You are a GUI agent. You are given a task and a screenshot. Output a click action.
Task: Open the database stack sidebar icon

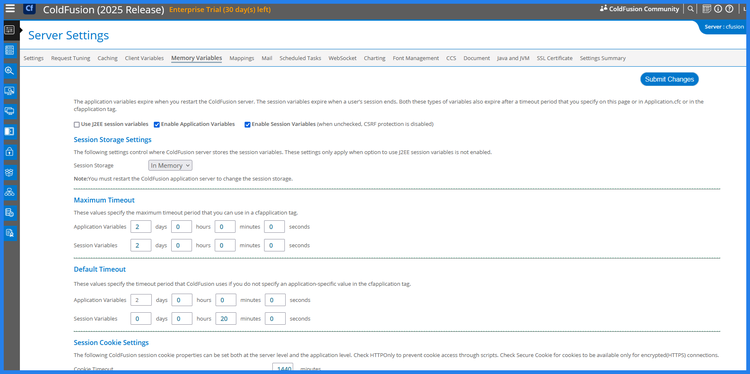(10, 50)
